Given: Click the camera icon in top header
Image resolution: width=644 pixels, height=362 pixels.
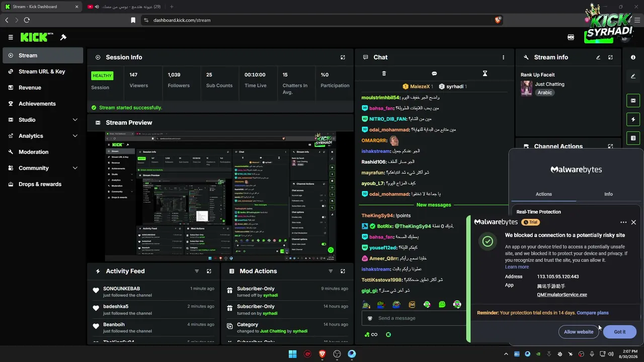Looking at the screenshot, I should 571,37.
